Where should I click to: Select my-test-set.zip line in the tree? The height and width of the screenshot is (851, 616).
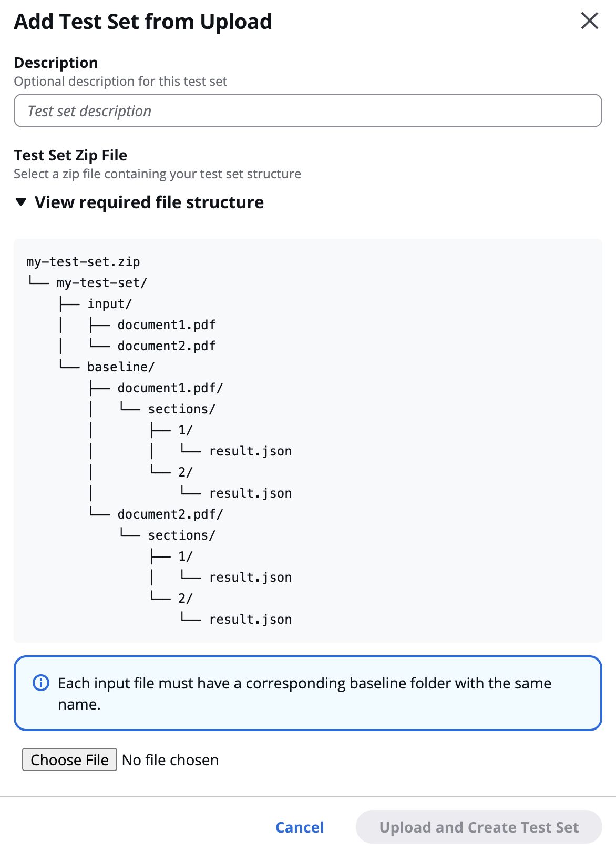coord(83,262)
